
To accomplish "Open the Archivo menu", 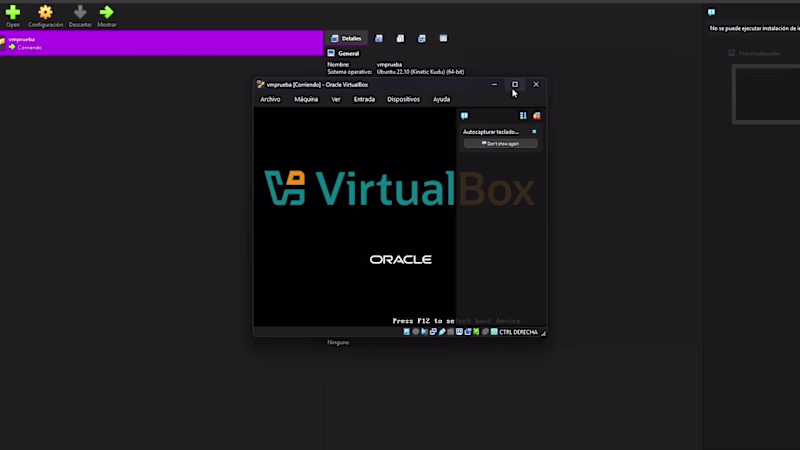I will [270, 99].
